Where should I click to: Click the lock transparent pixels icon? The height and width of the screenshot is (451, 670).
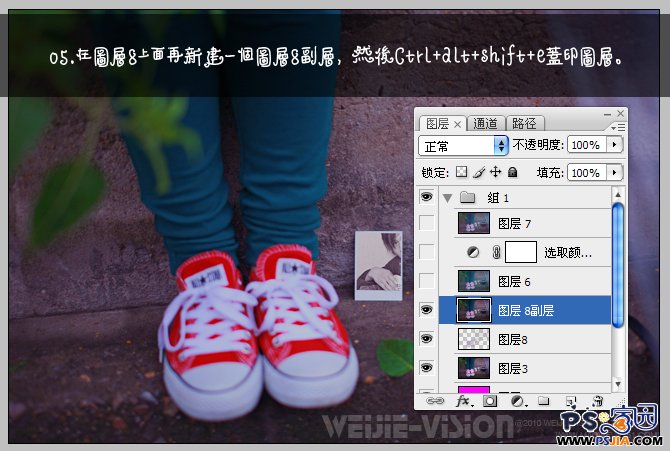click(461, 173)
